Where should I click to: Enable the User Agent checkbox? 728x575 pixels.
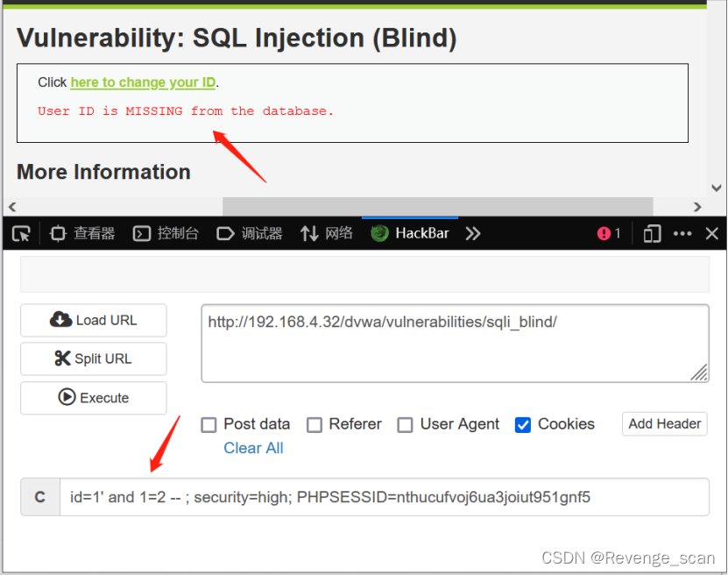pos(405,425)
